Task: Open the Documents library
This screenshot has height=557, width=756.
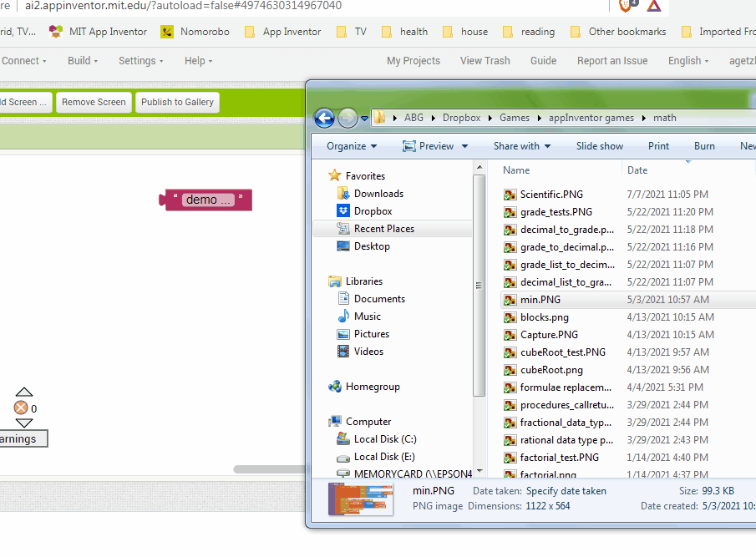Action: [379, 299]
